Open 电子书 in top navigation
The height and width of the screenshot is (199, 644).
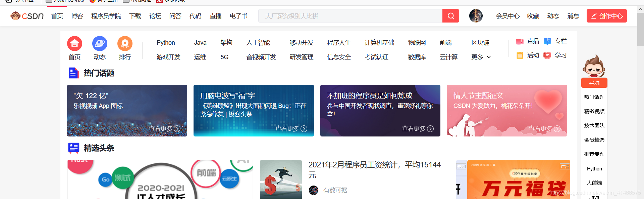pyautogui.click(x=238, y=16)
